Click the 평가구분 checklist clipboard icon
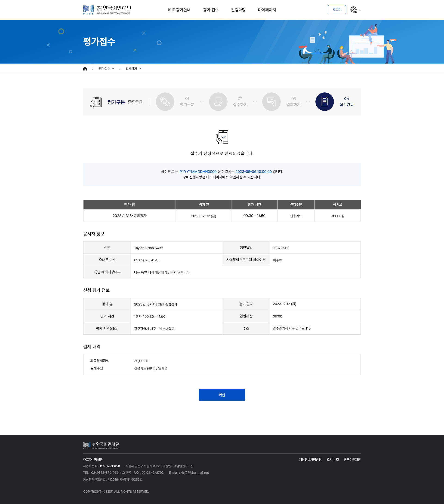Screen dimensions: 444x504 tap(96, 102)
